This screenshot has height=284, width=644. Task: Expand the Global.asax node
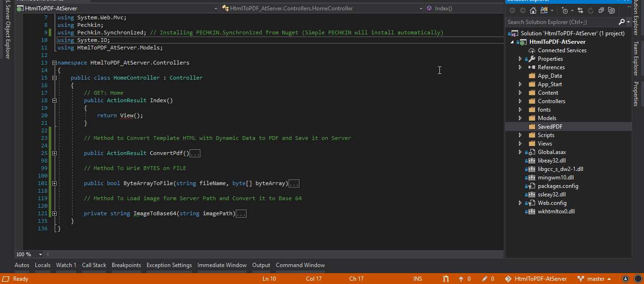pos(520,152)
